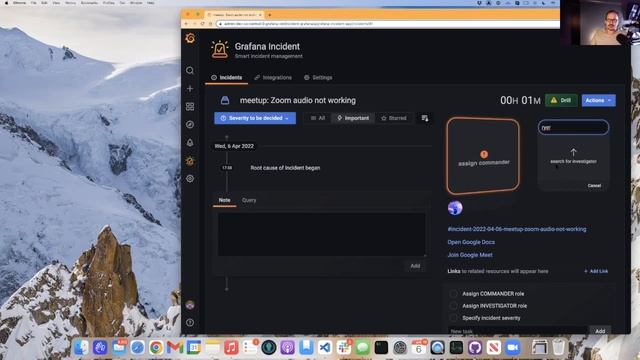Click the green Drill button
The height and width of the screenshot is (360, 640).
tap(561, 100)
